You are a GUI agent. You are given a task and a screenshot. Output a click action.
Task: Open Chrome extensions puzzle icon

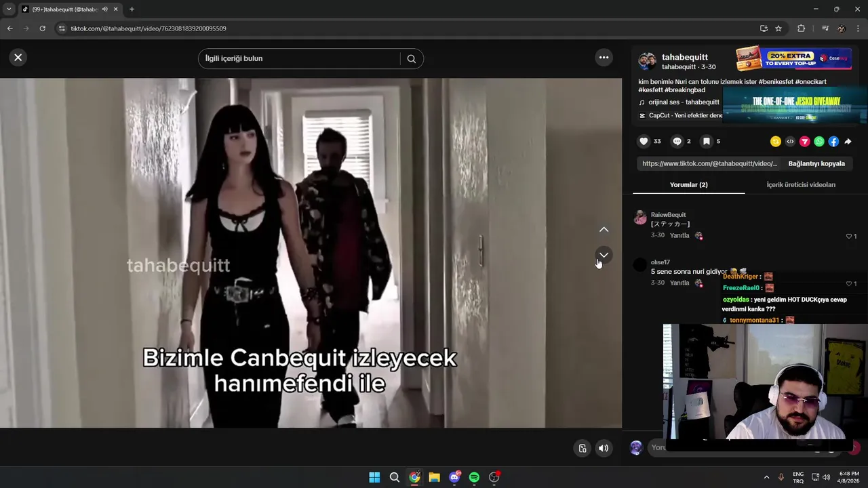pyautogui.click(x=801, y=28)
